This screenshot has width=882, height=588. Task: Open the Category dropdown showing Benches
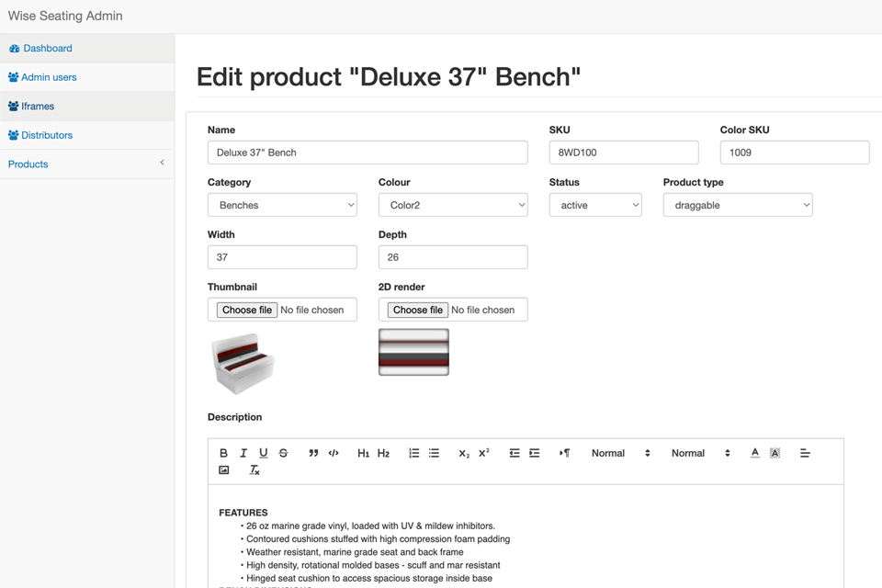point(282,205)
